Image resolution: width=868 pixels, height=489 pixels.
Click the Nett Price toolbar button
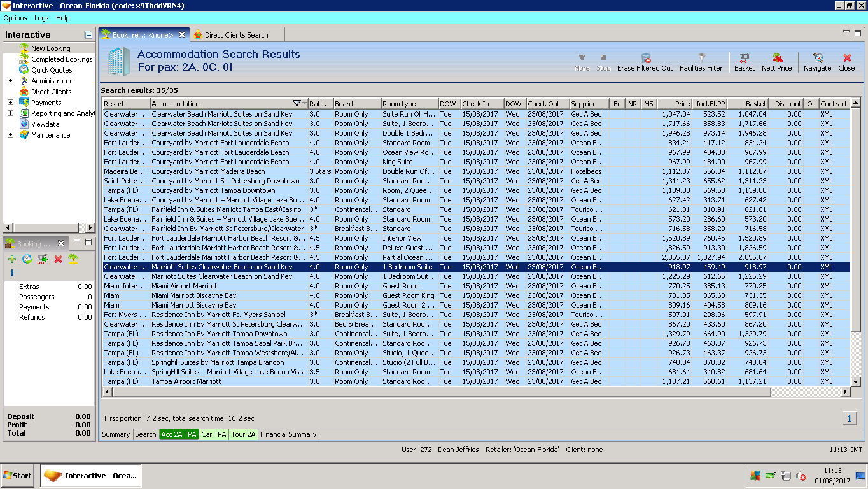coord(777,62)
